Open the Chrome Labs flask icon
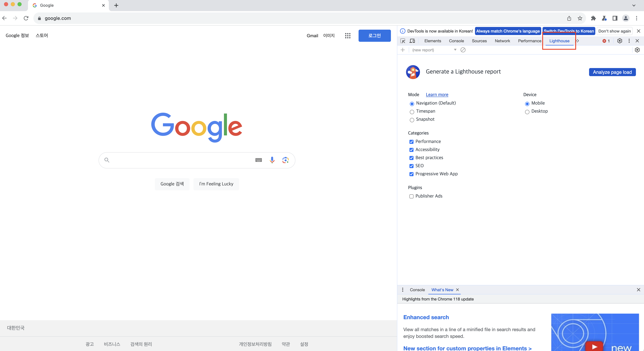Viewport: 644px width, 351px height. [x=604, y=18]
